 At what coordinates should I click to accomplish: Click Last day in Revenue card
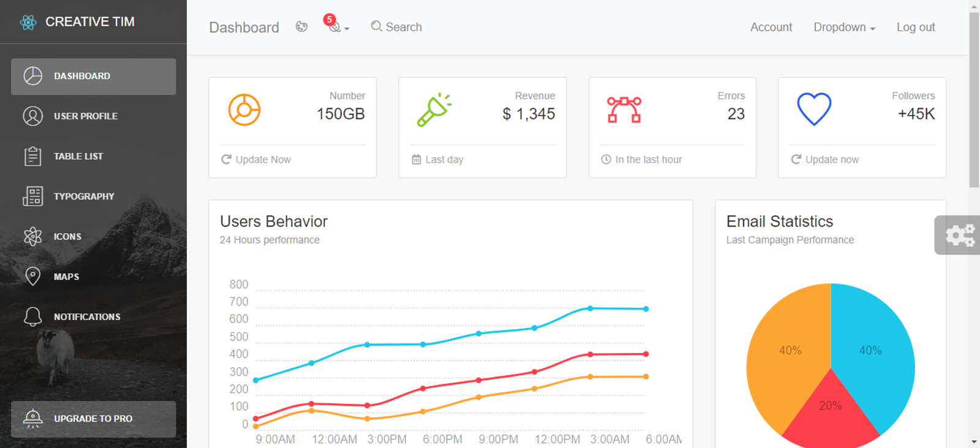click(x=437, y=160)
